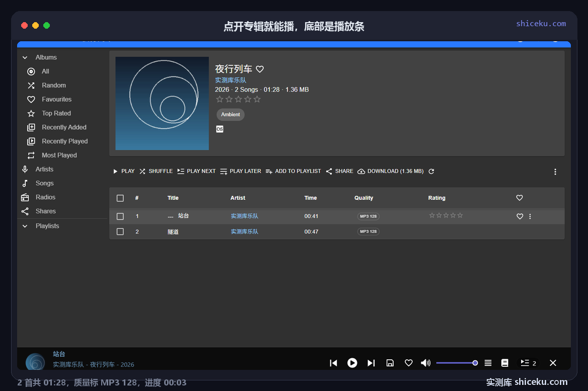Click PLAY LATER button
The image size is (588, 391).
pos(240,171)
